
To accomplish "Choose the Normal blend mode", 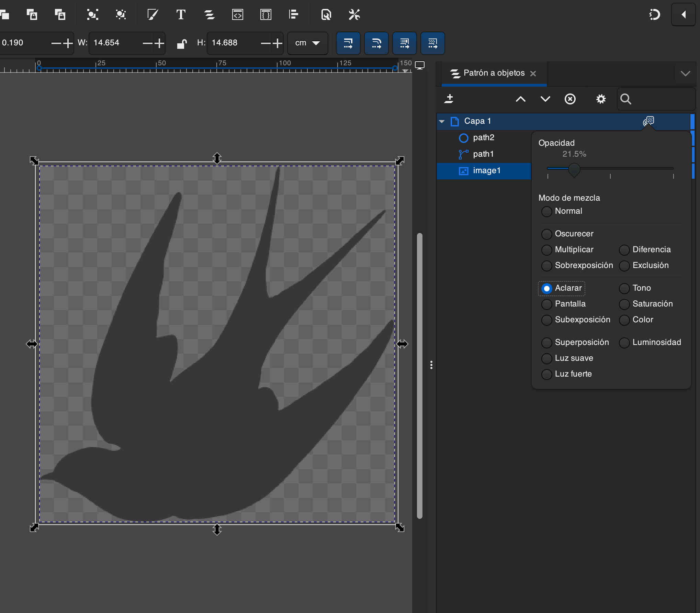I will [x=562, y=211].
